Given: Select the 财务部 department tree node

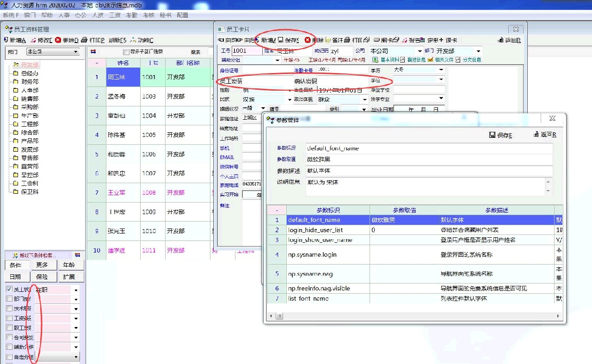Looking at the screenshot, I should 30,82.
